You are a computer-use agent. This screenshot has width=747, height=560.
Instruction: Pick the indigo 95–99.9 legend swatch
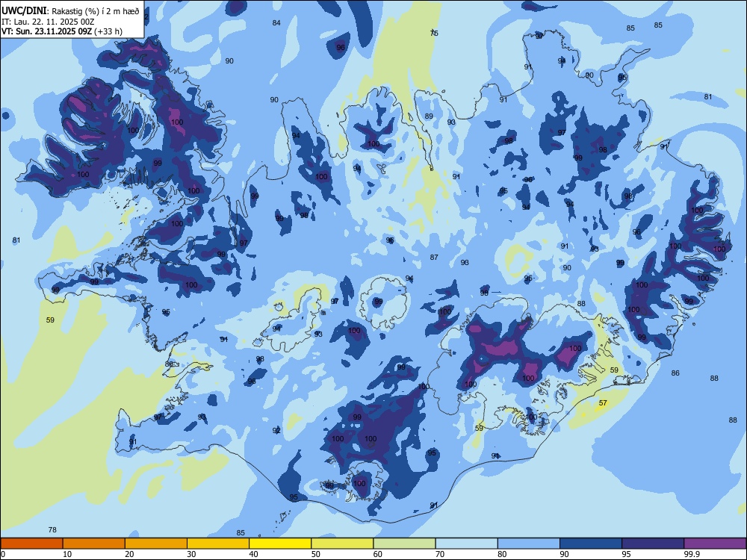(653, 544)
